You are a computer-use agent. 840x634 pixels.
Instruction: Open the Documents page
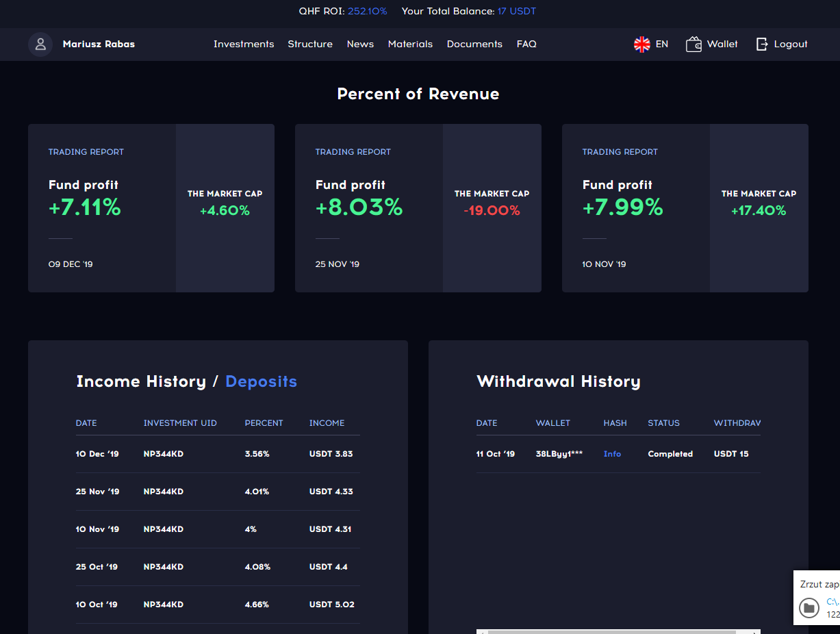pos(474,45)
